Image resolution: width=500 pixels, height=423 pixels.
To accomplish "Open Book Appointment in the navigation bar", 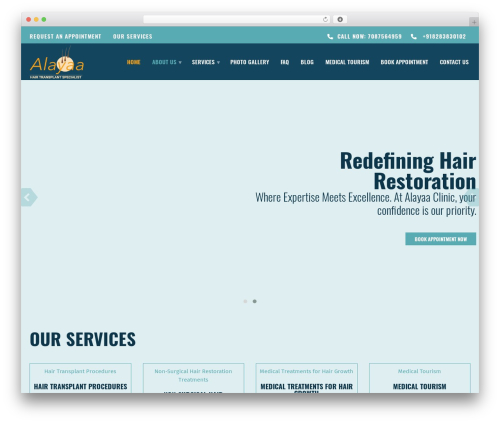I will (404, 62).
